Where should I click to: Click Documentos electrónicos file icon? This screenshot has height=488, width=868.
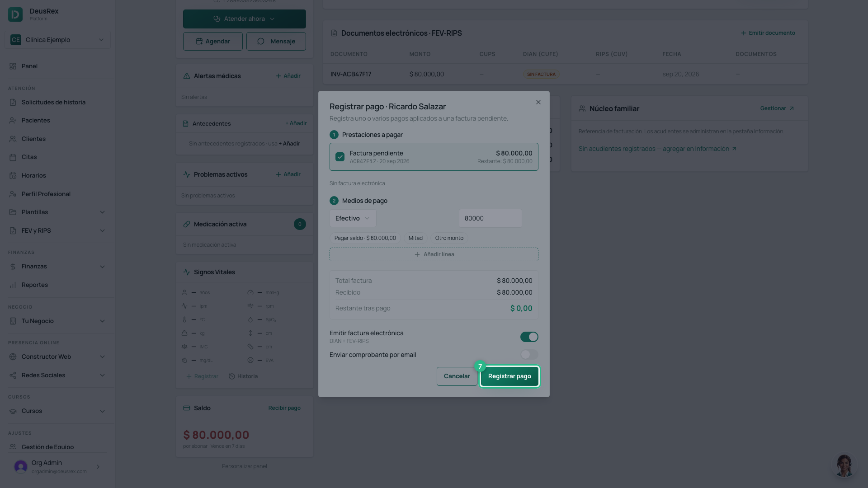334,33
